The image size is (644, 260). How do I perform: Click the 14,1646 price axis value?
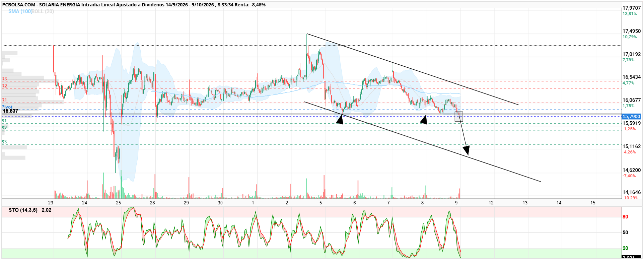click(632, 192)
